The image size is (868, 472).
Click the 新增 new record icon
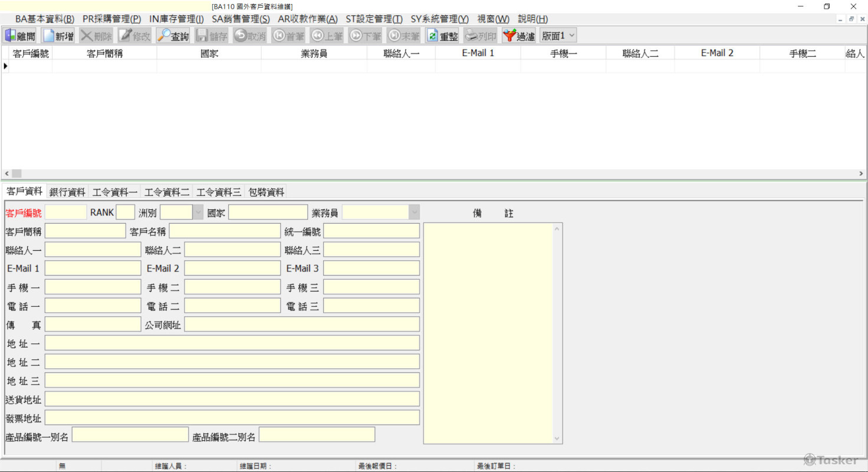[49, 36]
